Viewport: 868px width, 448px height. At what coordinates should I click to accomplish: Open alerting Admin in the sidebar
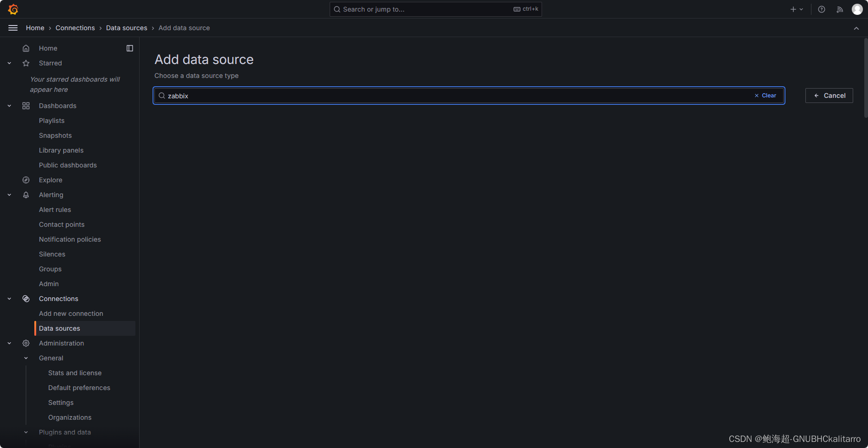49,284
